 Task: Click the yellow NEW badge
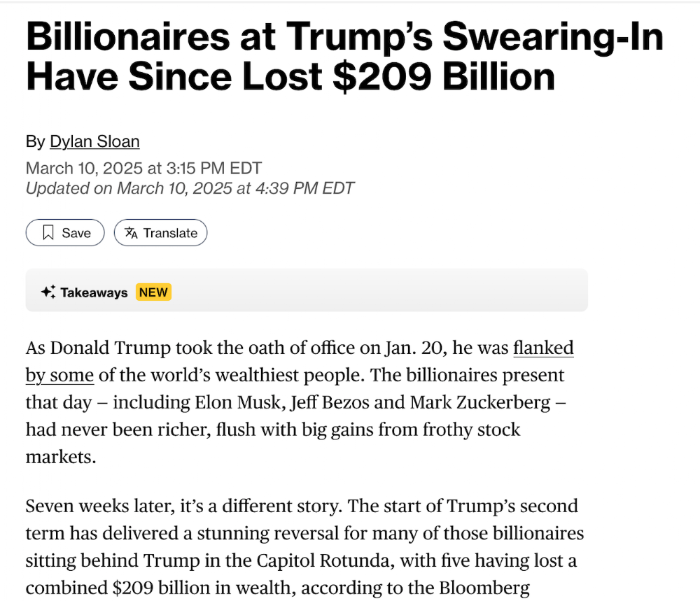[x=153, y=292]
